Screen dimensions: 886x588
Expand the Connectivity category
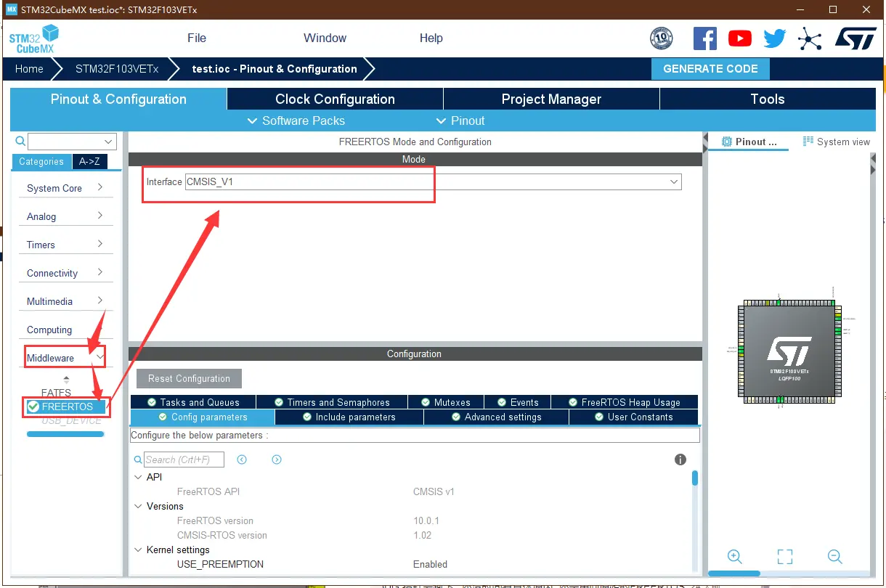65,273
